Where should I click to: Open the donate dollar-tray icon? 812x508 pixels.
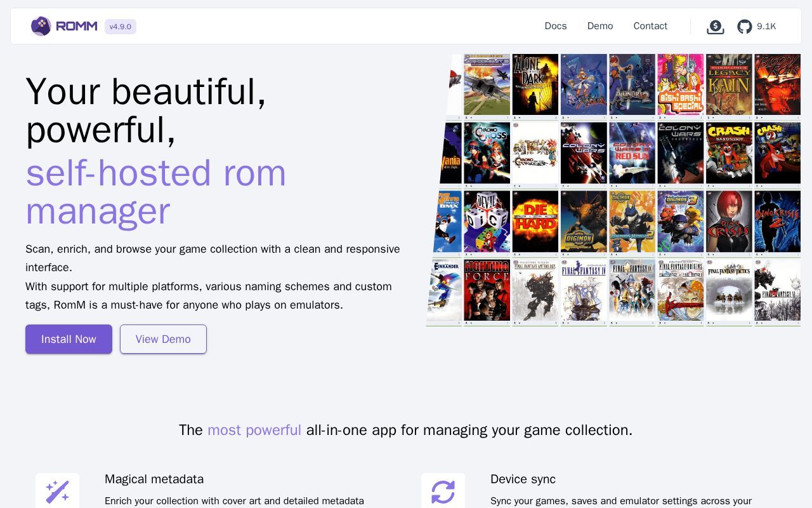(716, 27)
